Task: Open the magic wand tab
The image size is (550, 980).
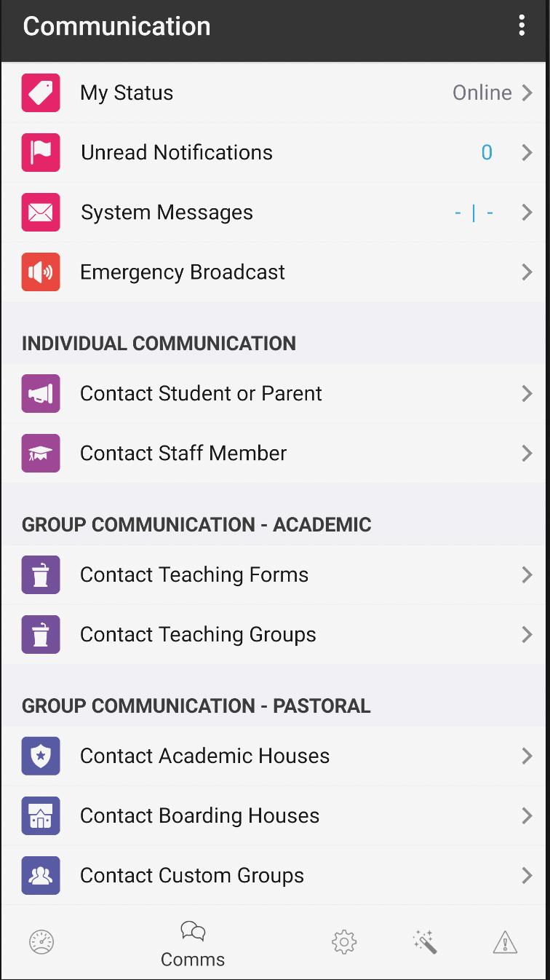Action: coord(424,942)
